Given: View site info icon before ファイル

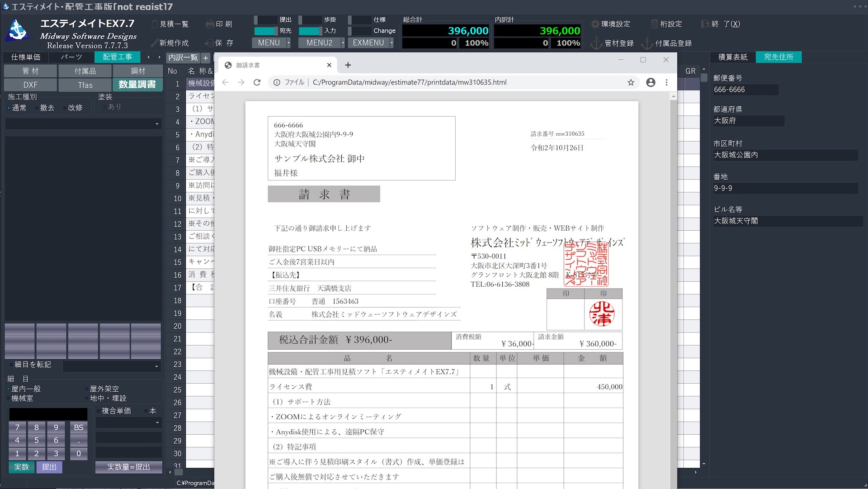Looking at the screenshot, I should click(277, 82).
